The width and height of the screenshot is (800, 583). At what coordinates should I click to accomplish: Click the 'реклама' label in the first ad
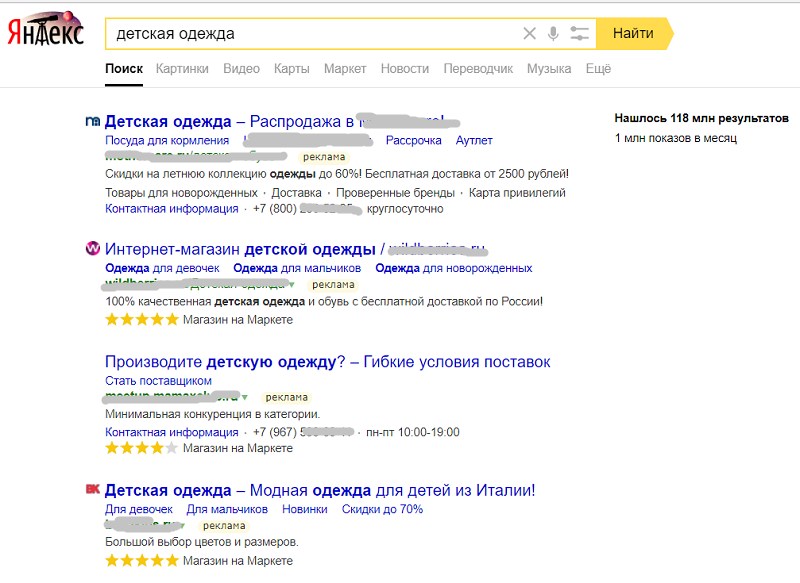(324, 157)
